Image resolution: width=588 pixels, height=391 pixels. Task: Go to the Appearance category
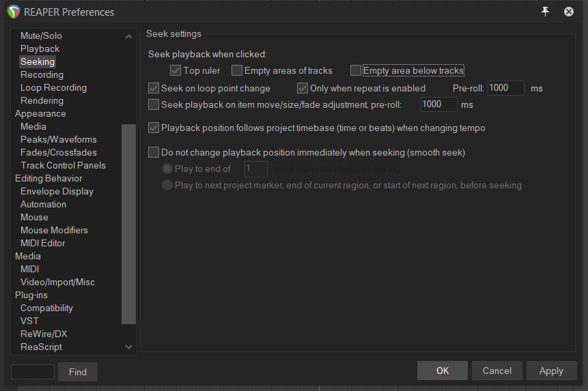click(x=40, y=113)
